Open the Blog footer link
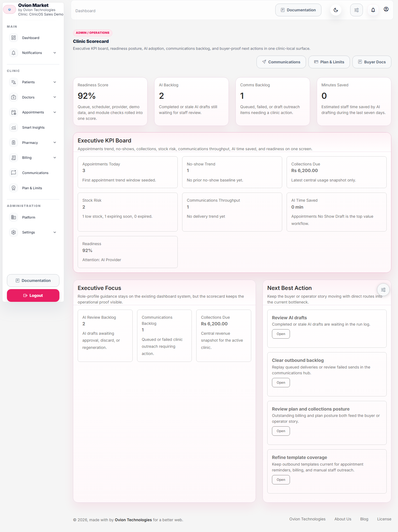This screenshot has height=532, width=398. (364, 519)
